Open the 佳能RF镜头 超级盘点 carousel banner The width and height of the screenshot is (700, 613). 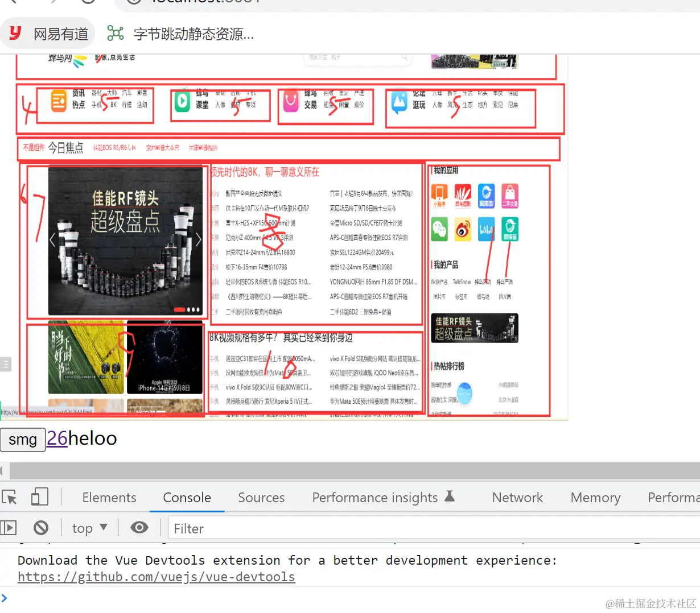(126, 240)
